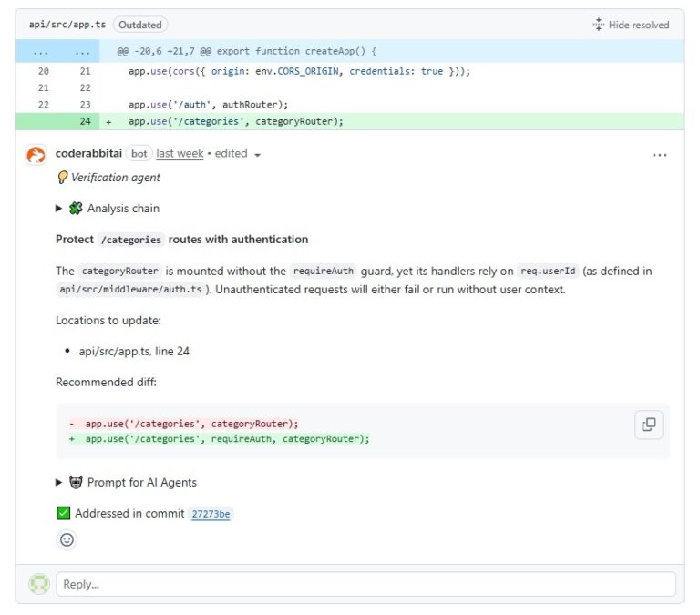This screenshot has width=700, height=615.
Task: Open the comment three-dots options menu
Action: click(x=659, y=155)
